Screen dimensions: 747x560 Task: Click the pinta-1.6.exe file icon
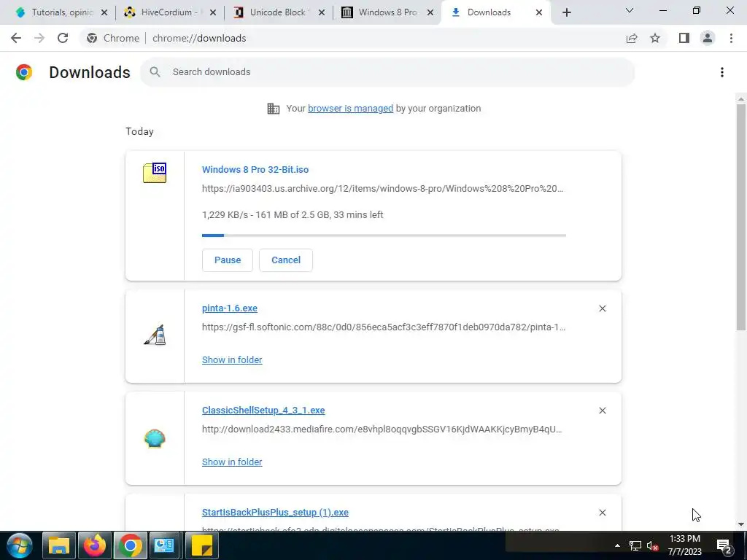pyautogui.click(x=155, y=335)
